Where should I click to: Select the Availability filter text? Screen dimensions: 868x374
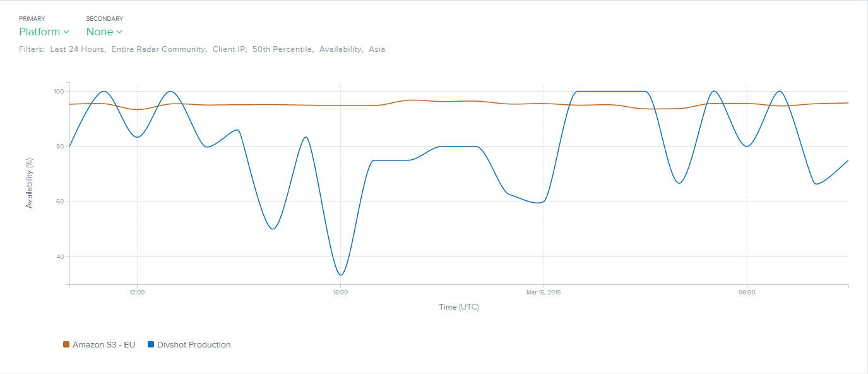[x=340, y=49]
